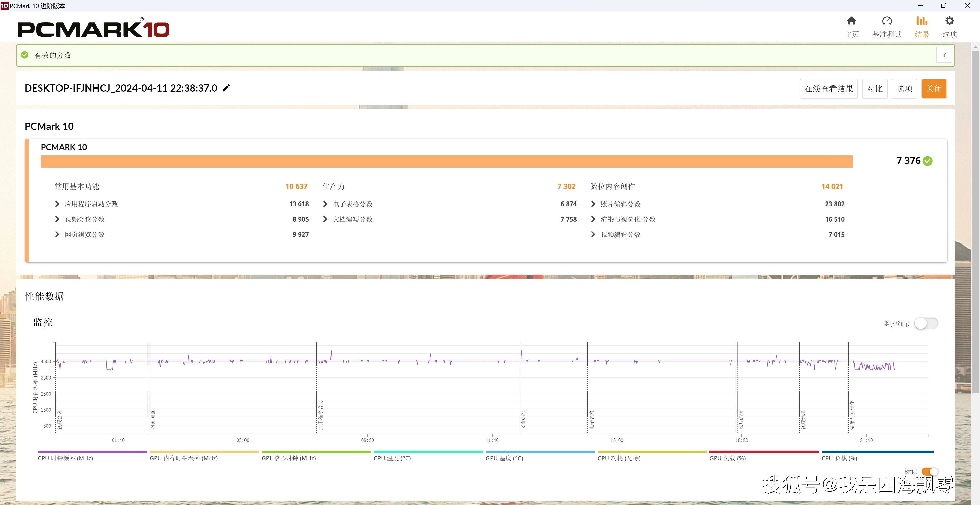Click the 选项 button beside 对比

point(904,89)
